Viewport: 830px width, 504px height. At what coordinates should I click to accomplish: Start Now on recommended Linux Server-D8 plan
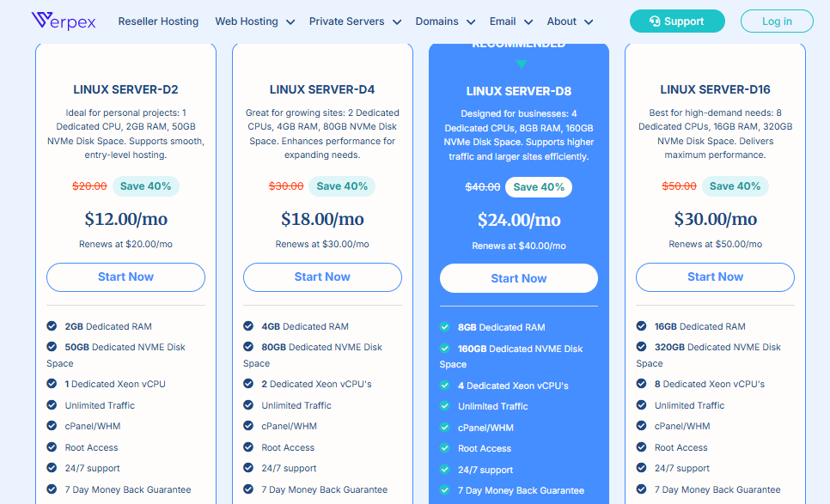point(519,278)
